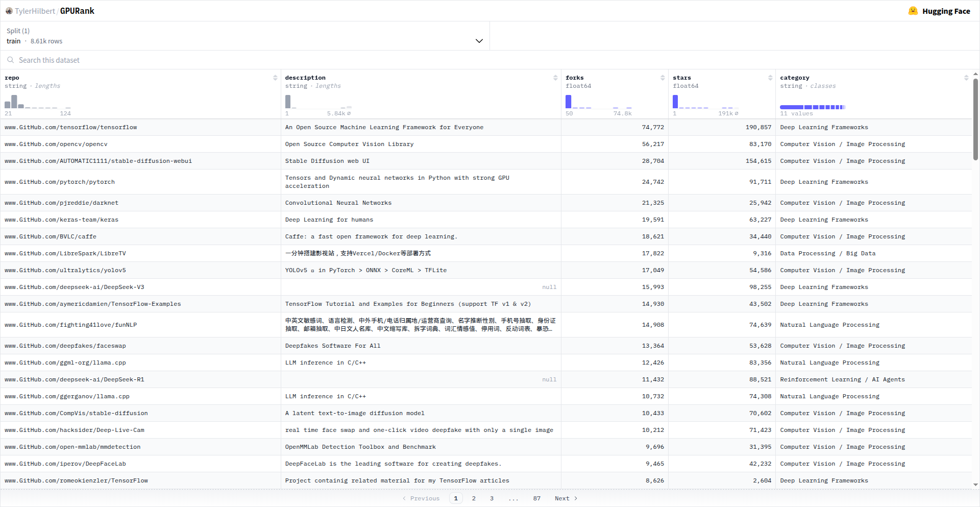
Task: Select the pjreddie/darknet repo cell
Action: click(140, 203)
